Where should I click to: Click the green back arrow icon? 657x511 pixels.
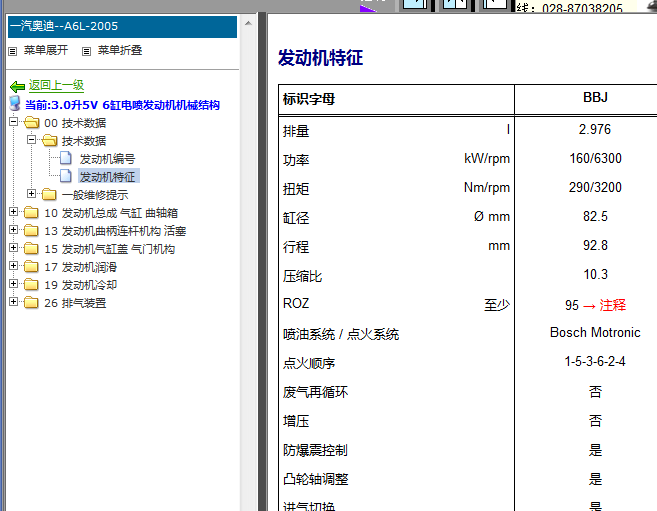tap(17, 86)
